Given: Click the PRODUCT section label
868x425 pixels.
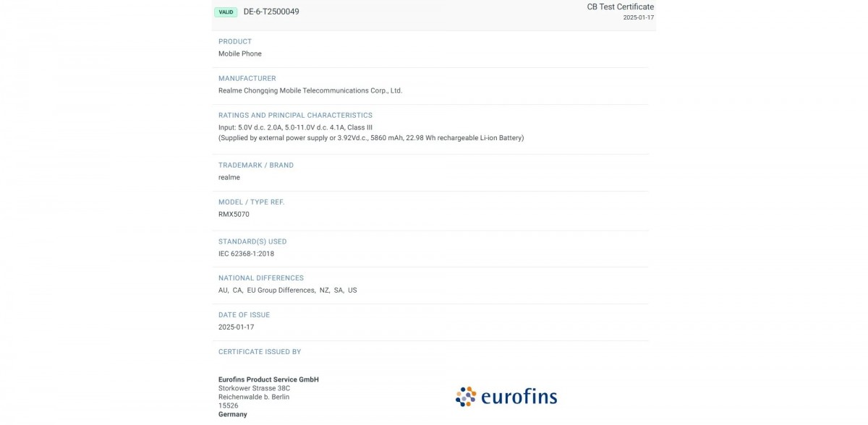Looking at the screenshot, I should [x=235, y=41].
